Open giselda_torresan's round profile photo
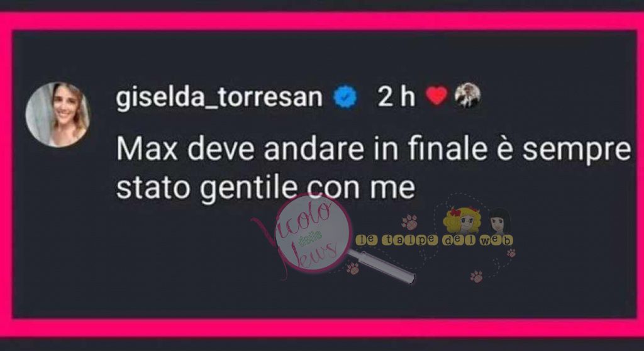The height and width of the screenshot is (351, 644). point(57,114)
